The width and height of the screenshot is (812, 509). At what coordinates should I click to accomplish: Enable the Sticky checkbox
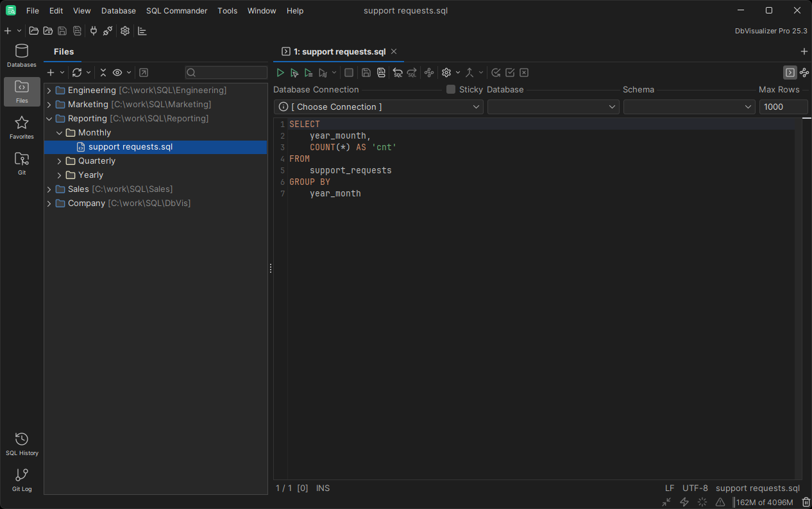click(x=450, y=89)
